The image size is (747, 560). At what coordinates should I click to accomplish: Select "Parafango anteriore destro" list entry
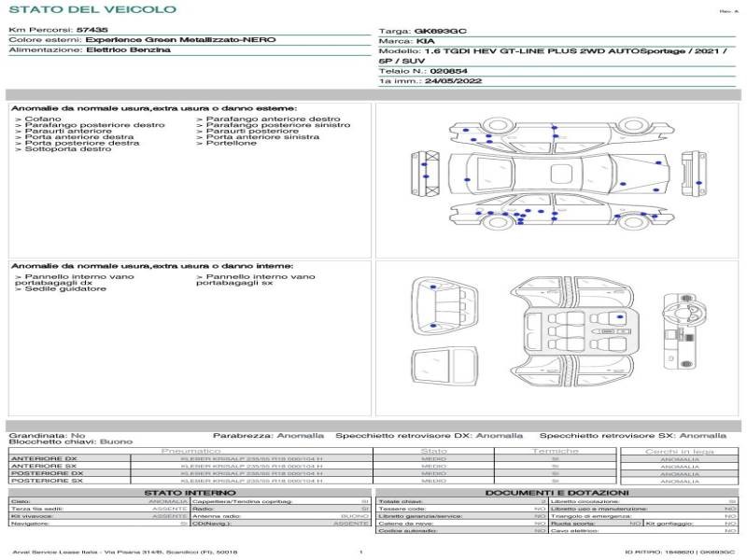pyautogui.click(x=273, y=119)
